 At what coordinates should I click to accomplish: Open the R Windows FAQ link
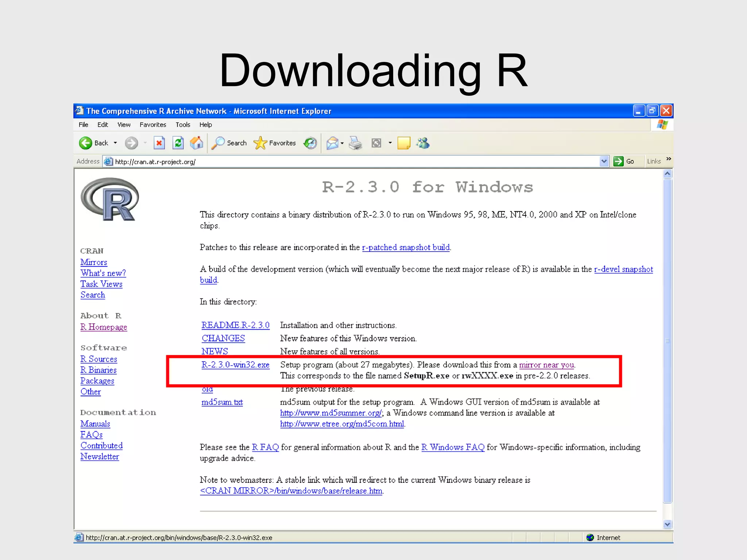coord(453,447)
